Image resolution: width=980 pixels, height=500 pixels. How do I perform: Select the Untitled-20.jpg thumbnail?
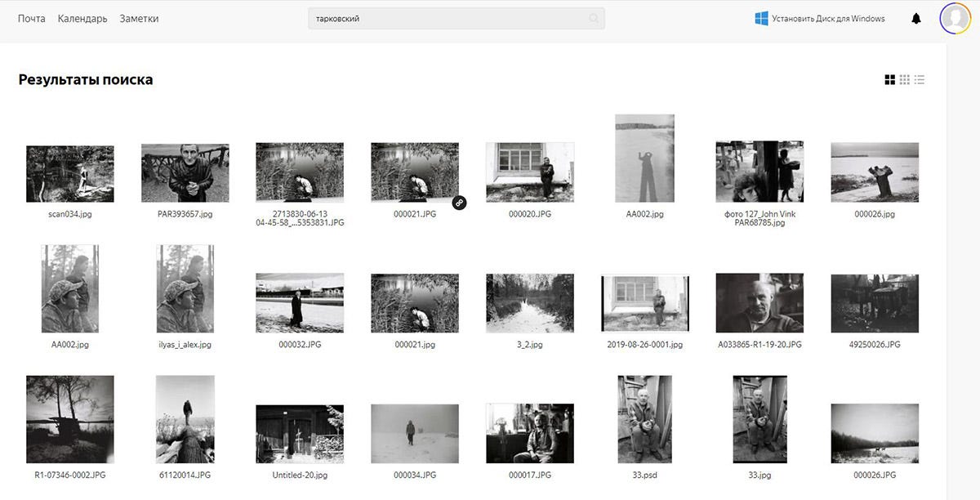point(300,435)
